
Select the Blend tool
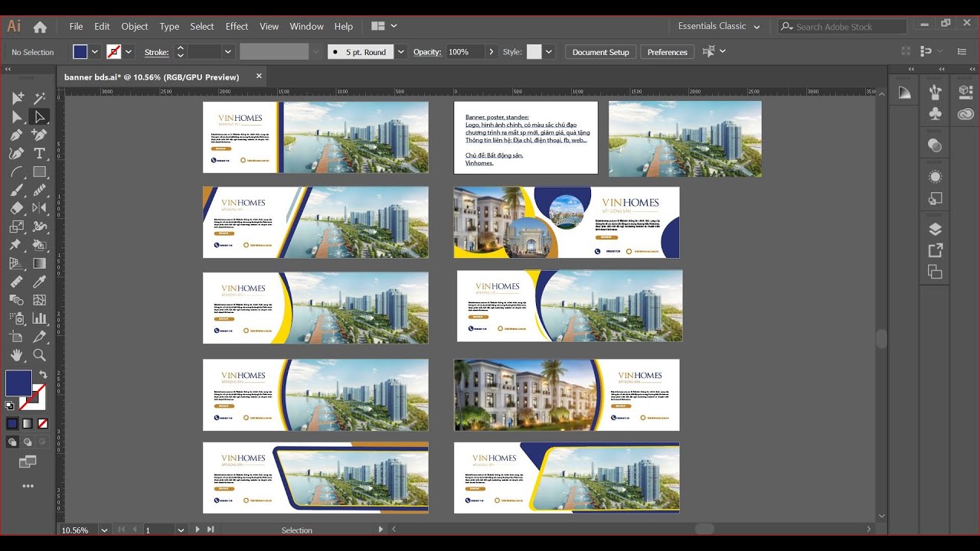[x=17, y=300]
